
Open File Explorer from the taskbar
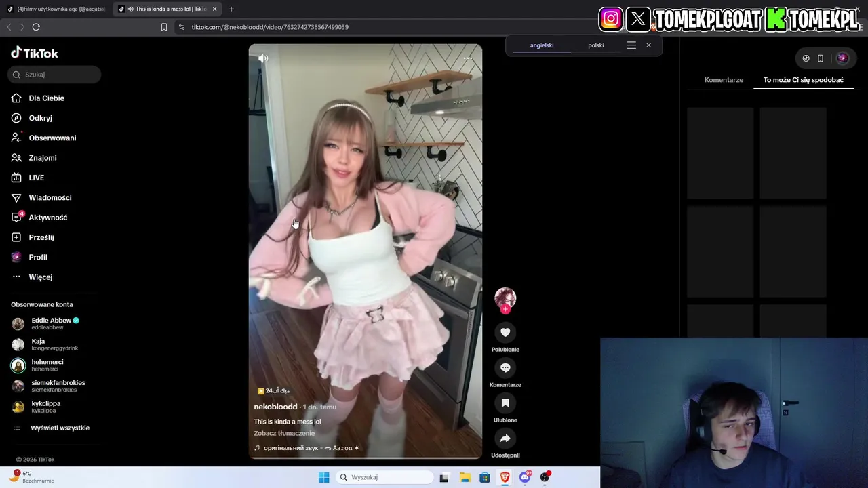(x=465, y=477)
